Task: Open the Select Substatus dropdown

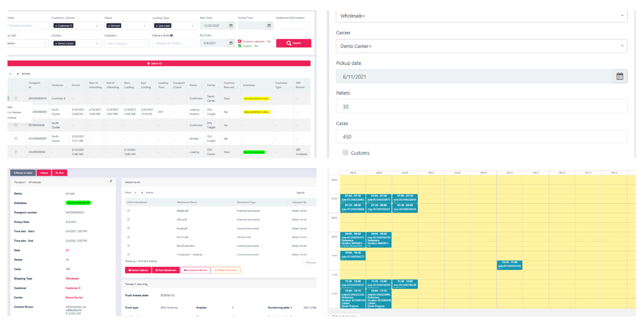Action: 126,43
